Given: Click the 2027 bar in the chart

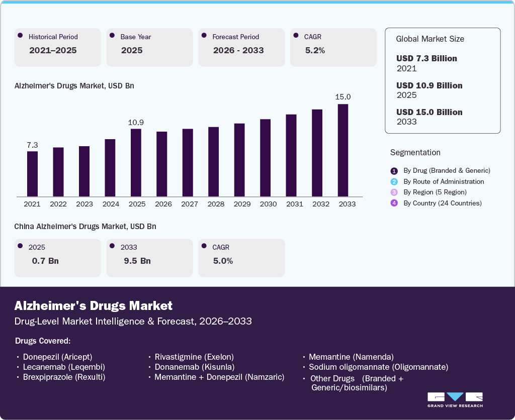Looking at the screenshot, I should coord(188,163).
